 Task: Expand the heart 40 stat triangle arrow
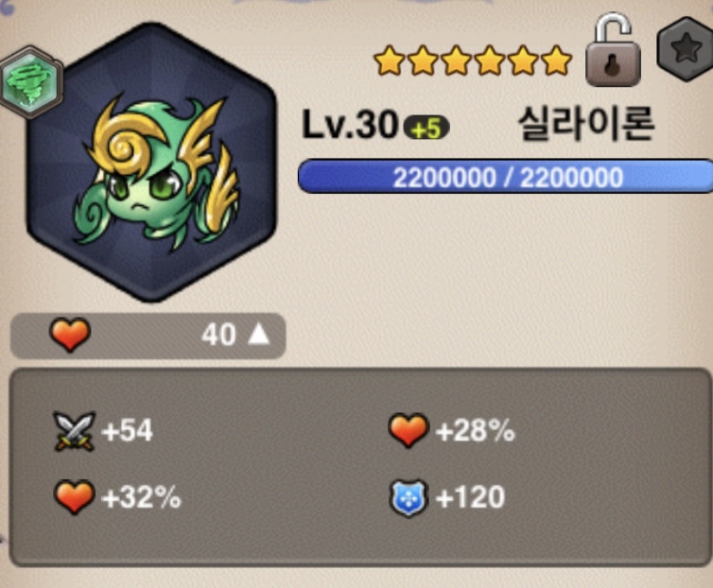pos(259,334)
